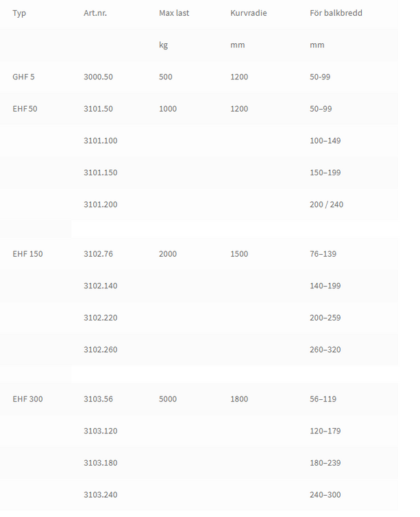
Task: Click the EHF 50 type cell
Action: pyautogui.click(x=25, y=109)
